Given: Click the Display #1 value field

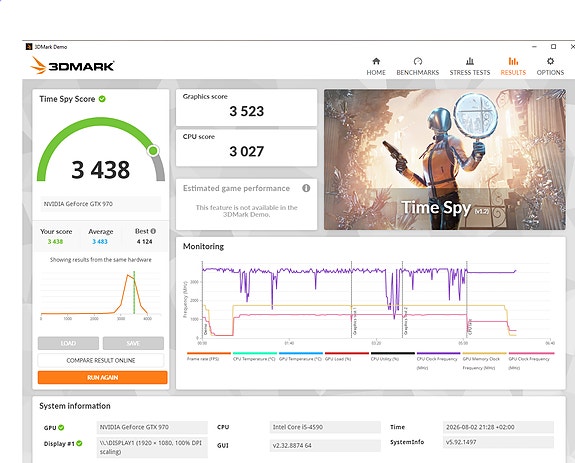Looking at the screenshot, I should pyautogui.click(x=152, y=447).
